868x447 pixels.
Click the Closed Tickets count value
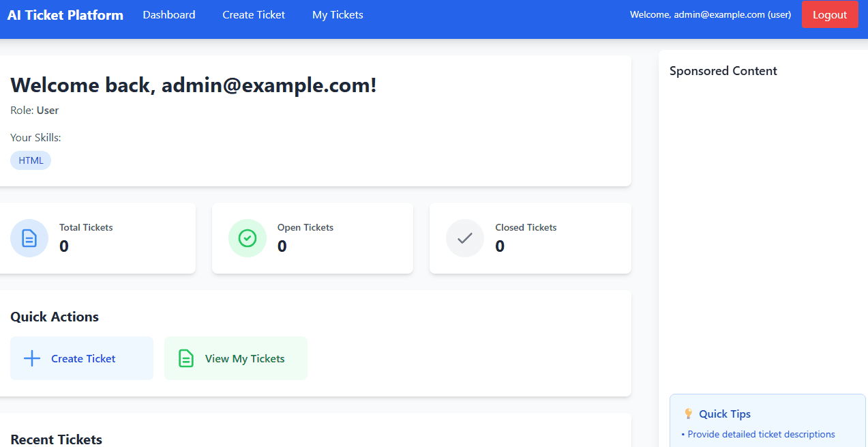tap(500, 246)
